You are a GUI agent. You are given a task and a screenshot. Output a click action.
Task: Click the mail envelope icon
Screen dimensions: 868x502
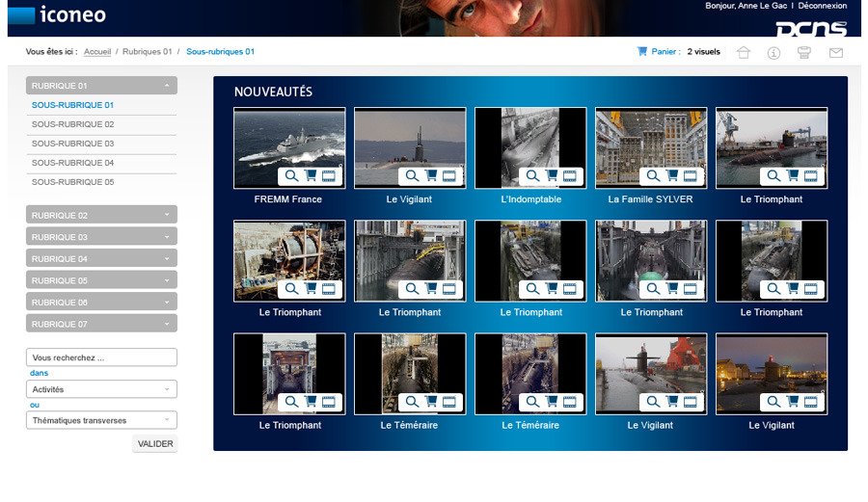(835, 53)
